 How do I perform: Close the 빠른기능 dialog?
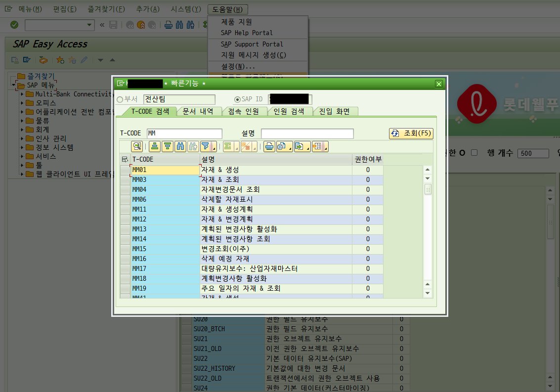tap(439, 84)
